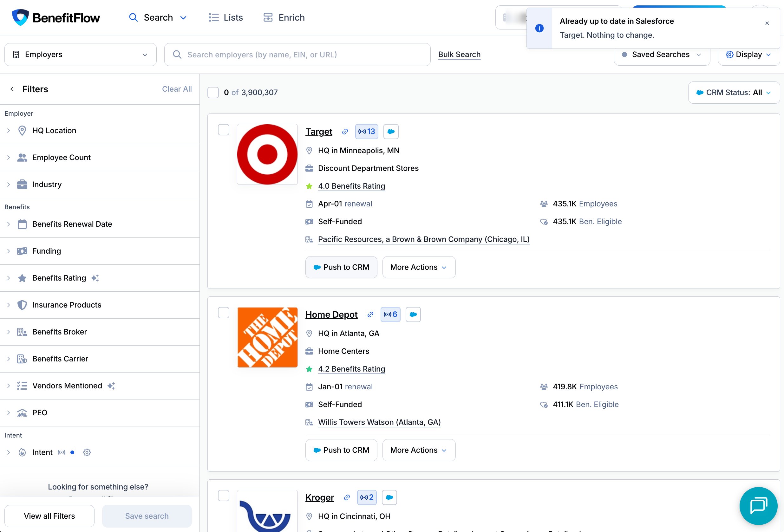Click the sparkle icon next to Benefits Rating
This screenshot has height=532, width=784.
click(x=95, y=278)
